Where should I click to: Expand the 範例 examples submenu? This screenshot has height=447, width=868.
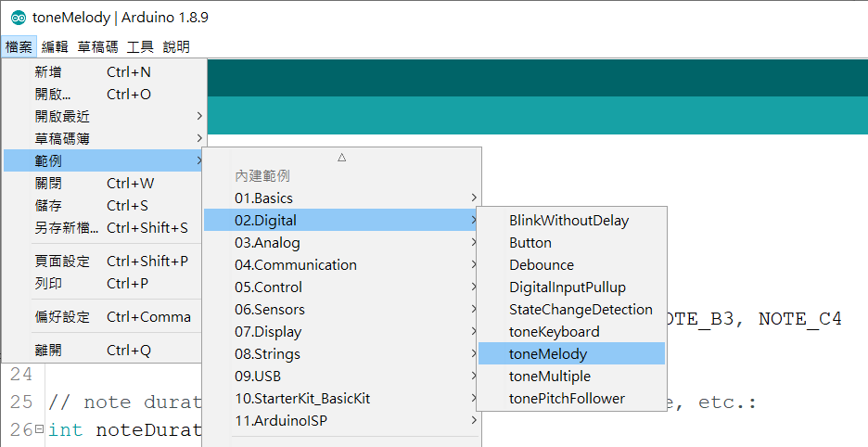104,160
